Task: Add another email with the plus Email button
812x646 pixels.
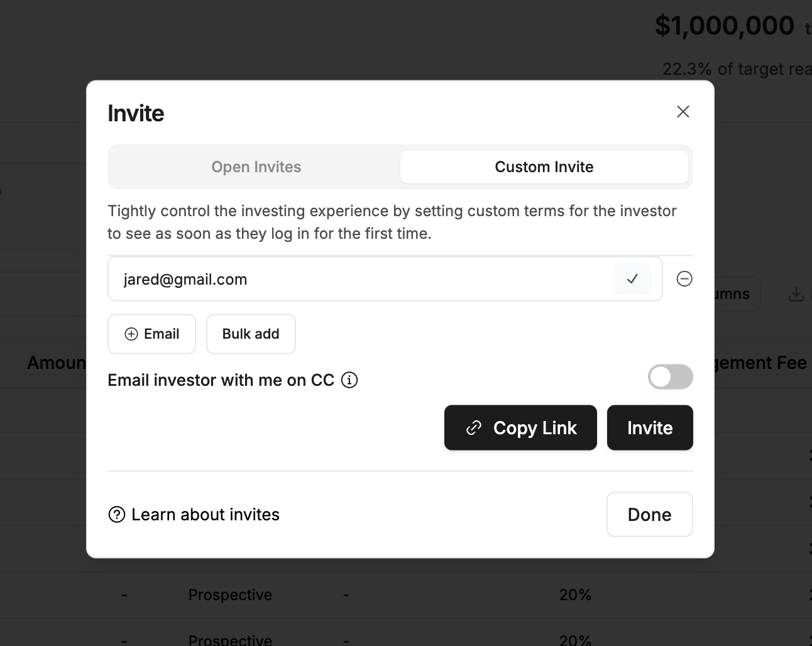Action: coord(151,334)
